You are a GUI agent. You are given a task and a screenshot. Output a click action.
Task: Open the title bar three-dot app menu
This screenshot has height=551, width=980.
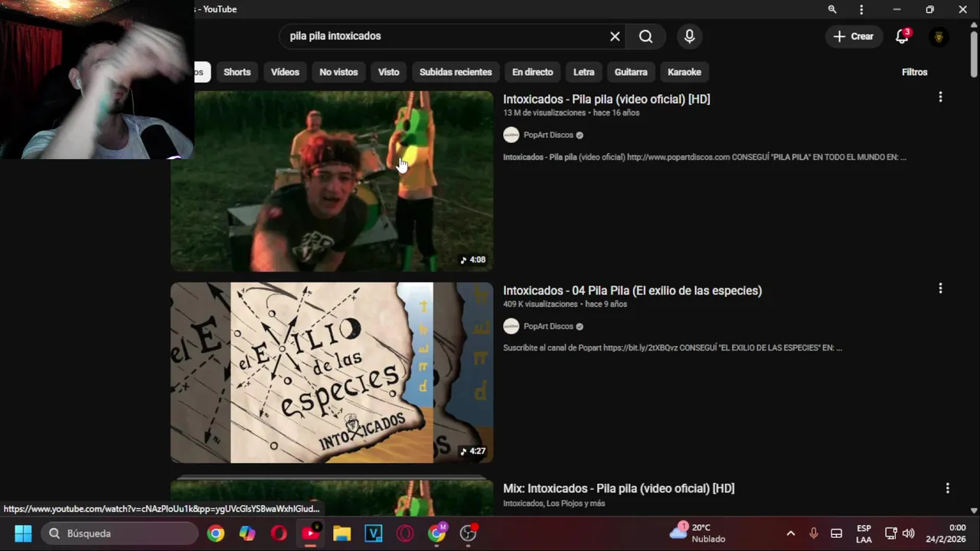pyautogui.click(x=861, y=9)
